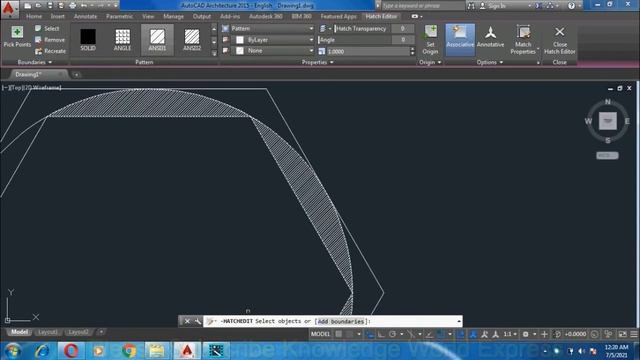Open status bar customization menu icon
Screen dimensions: 640x360
point(634,334)
